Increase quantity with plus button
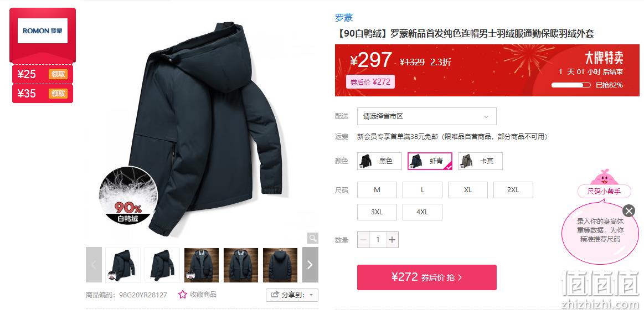The height and width of the screenshot is (314, 644). coord(392,240)
